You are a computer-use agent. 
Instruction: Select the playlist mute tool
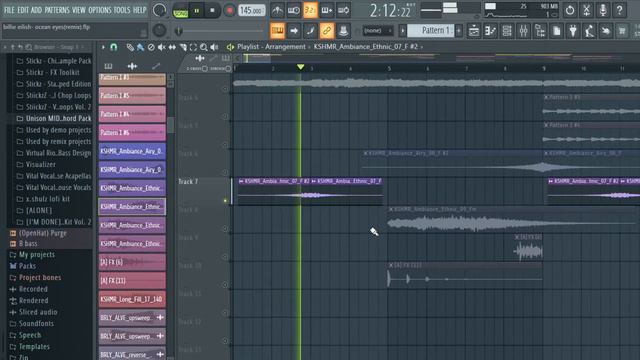click(162, 47)
